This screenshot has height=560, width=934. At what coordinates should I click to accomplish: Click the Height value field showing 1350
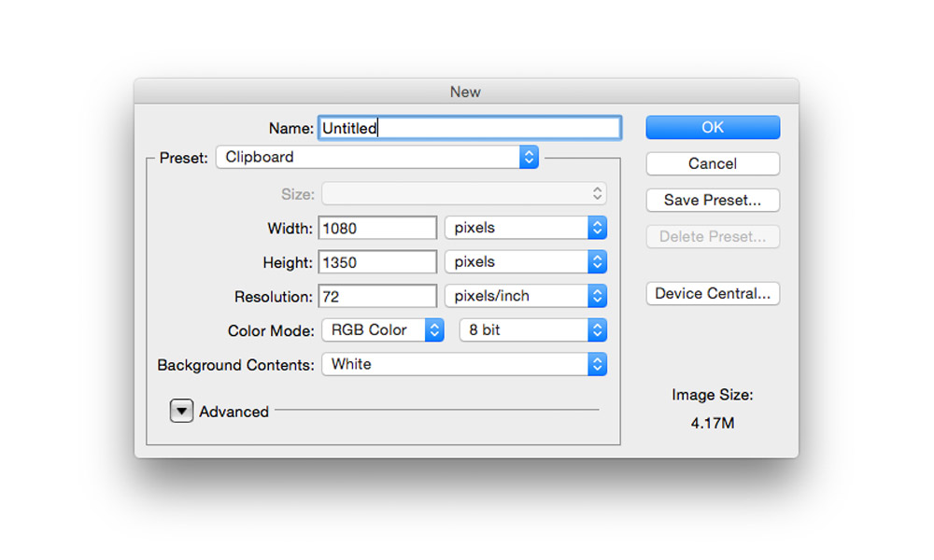(377, 262)
